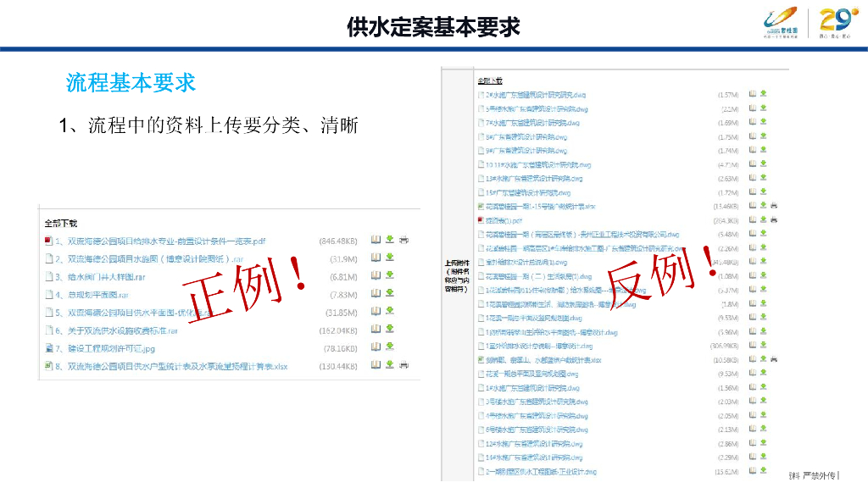
Task: Preview 建设工程规划许可证.jpg with the book icon
Action: click(x=376, y=347)
